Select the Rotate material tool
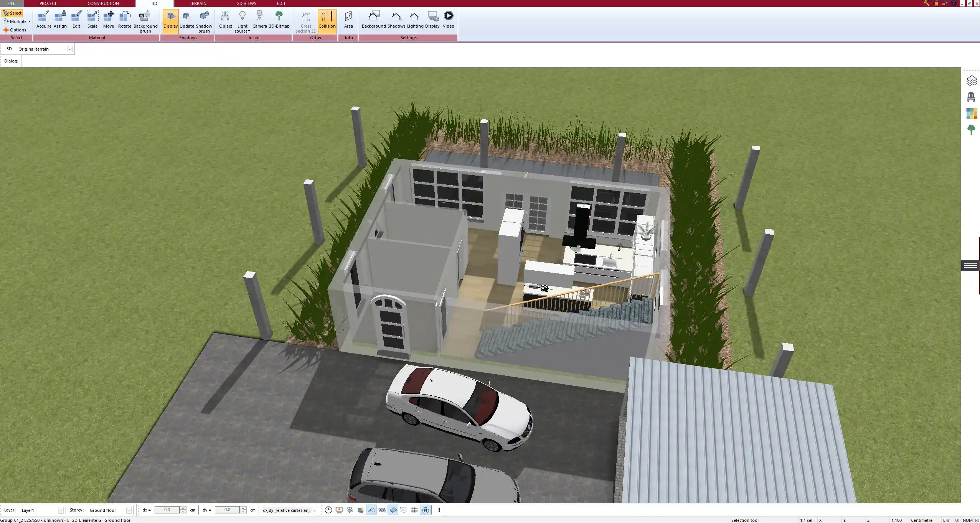The image size is (980, 523). coord(125,20)
